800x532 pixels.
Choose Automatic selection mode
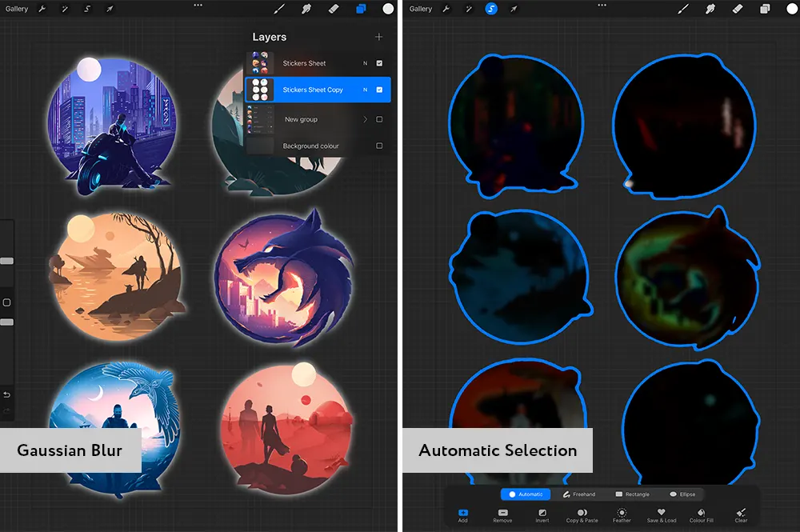coord(526,494)
